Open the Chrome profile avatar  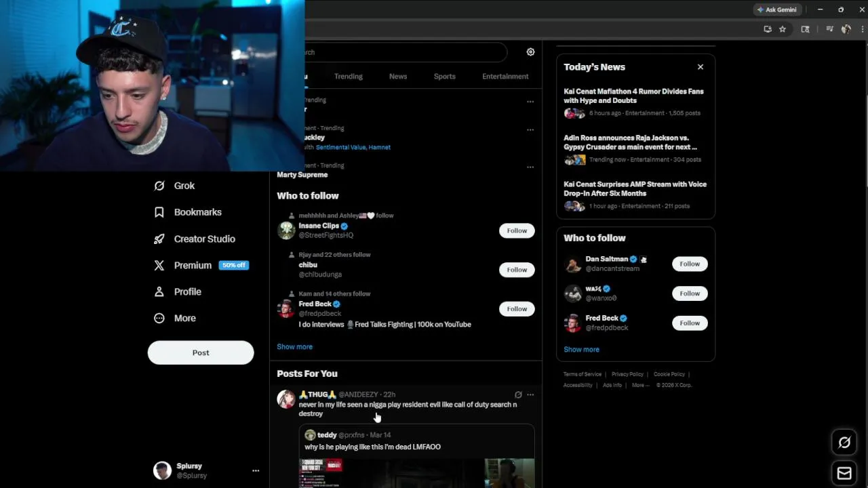(x=846, y=29)
